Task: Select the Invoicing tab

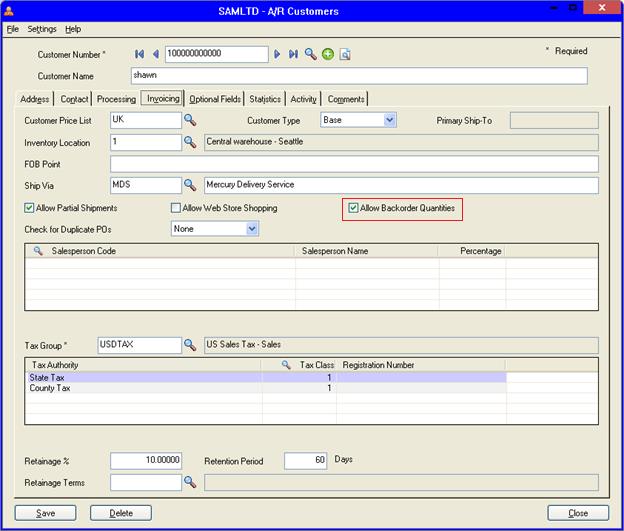Action: click(163, 98)
